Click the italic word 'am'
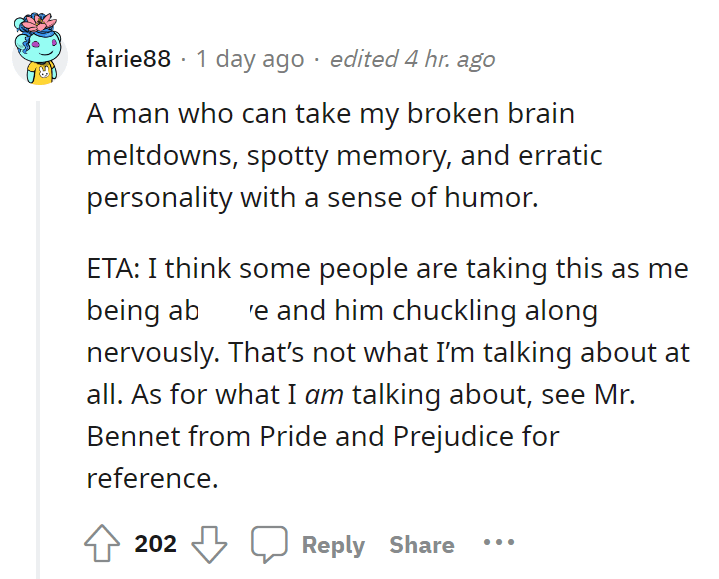 pos(324,395)
